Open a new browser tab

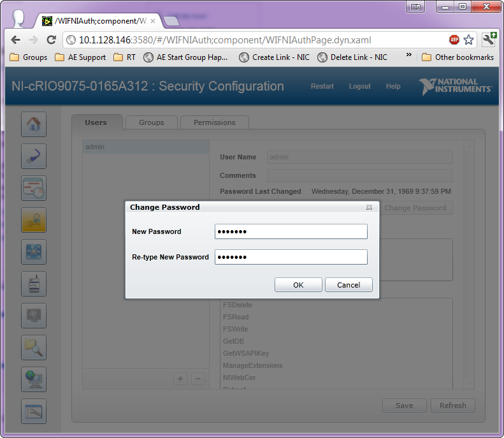pyautogui.click(x=171, y=21)
